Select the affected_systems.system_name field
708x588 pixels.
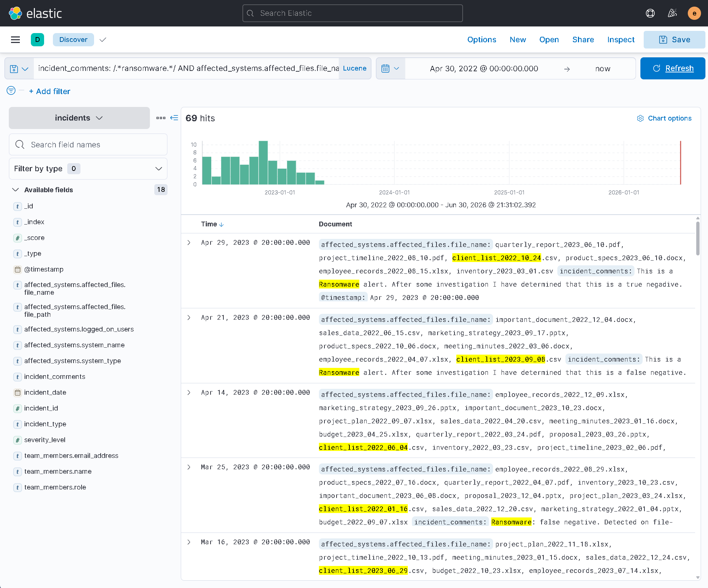(75, 345)
